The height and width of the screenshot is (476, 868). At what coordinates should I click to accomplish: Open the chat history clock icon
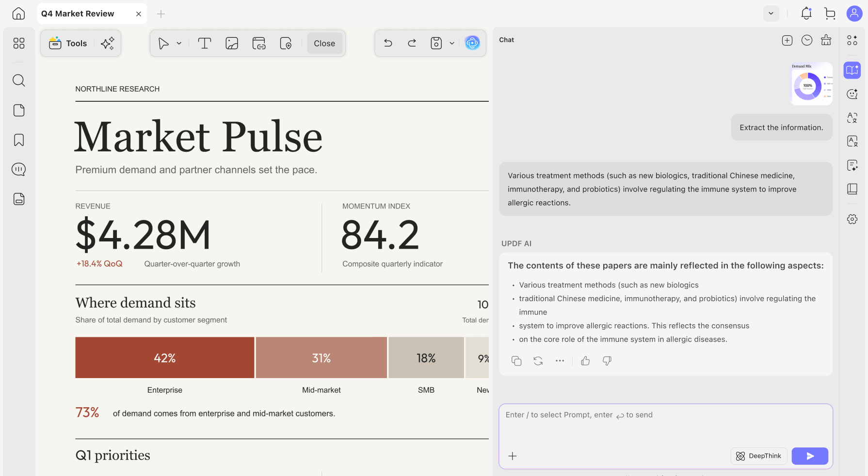tap(807, 40)
